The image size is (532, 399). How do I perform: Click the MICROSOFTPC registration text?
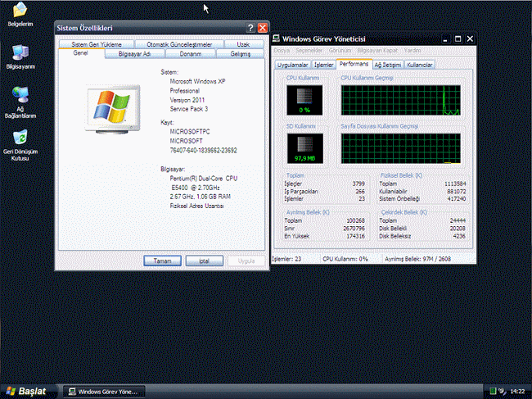click(x=190, y=131)
